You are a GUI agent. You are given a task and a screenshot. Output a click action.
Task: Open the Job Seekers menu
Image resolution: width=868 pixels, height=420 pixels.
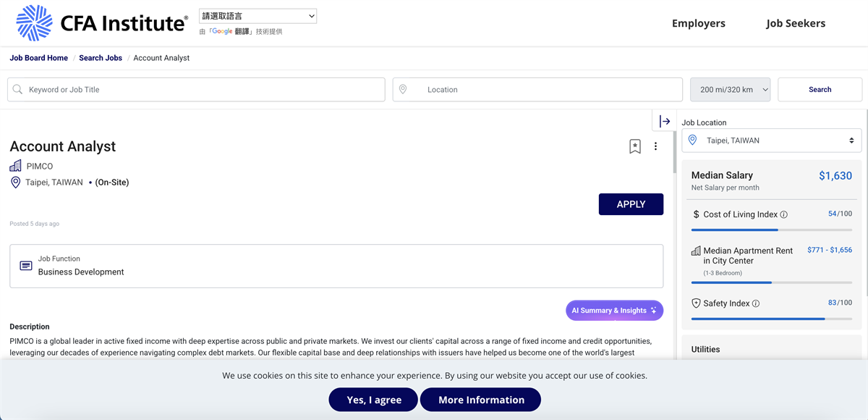(796, 23)
